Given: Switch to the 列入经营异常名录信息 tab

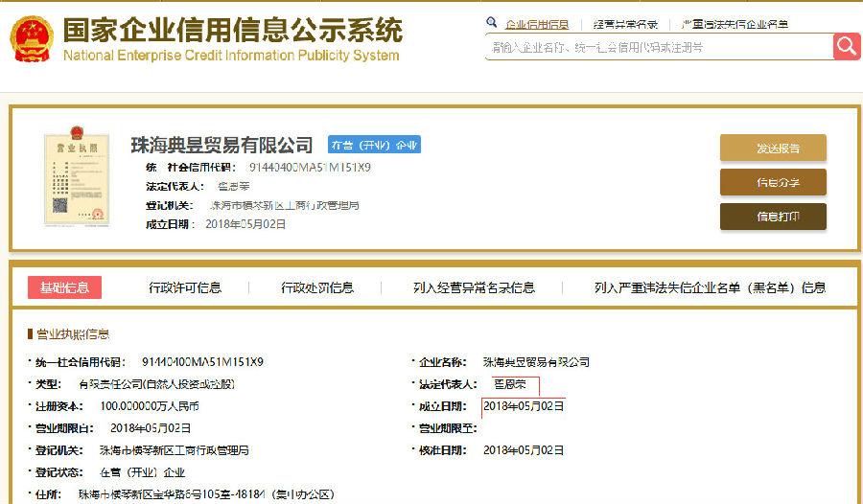Looking at the screenshot, I should (x=474, y=287).
